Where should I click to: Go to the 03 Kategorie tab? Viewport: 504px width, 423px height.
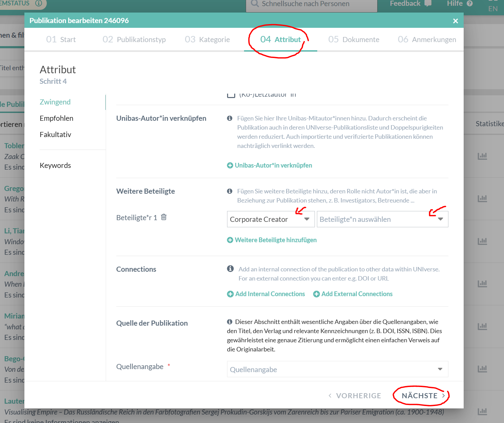coord(207,39)
